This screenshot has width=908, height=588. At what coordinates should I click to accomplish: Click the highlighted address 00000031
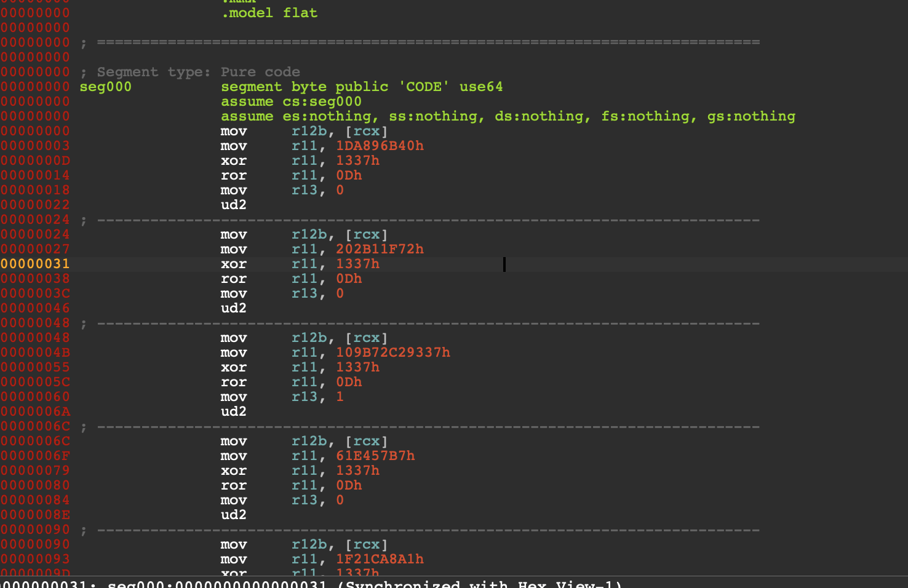pos(35,264)
